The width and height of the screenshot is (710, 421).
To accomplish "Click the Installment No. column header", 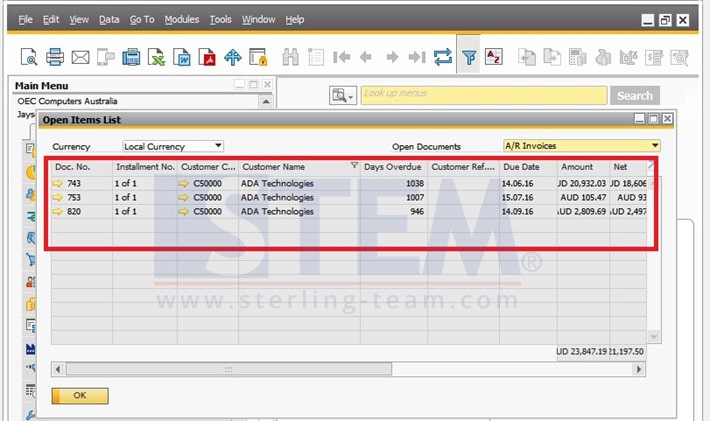I will coord(144,167).
